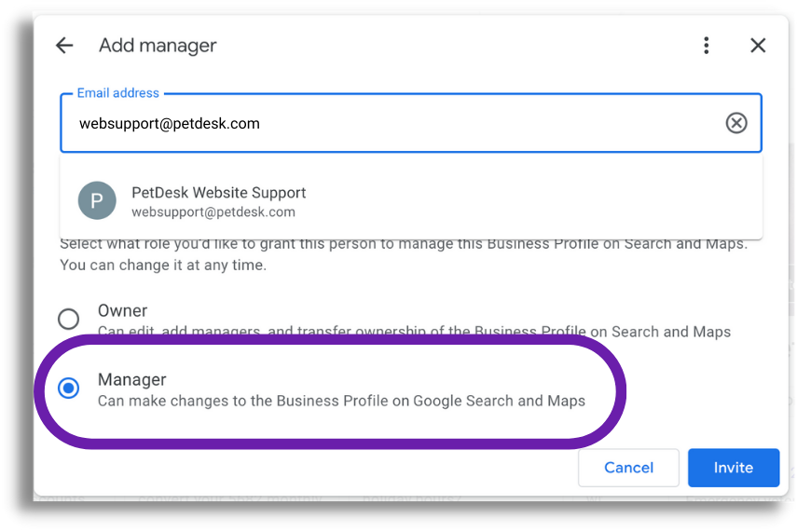Open the three-dot more options menu
The width and height of the screenshot is (797, 532).
pyautogui.click(x=706, y=46)
